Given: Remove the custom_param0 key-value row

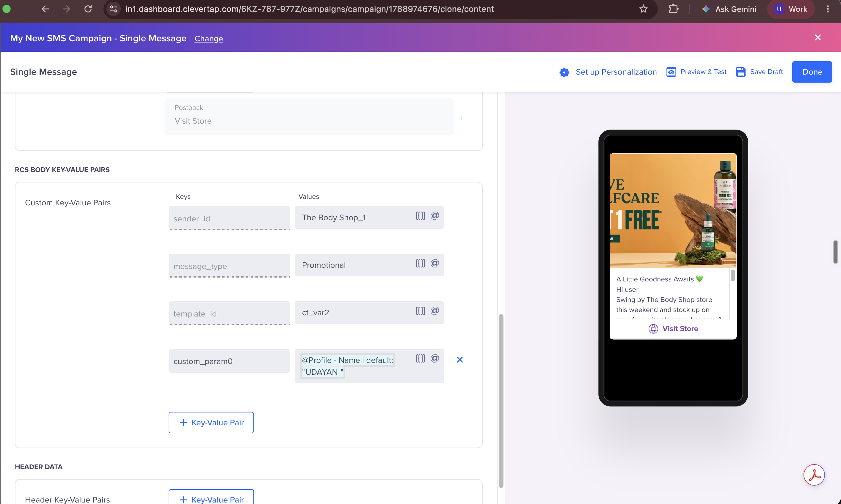Looking at the screenshot, I should point(460,360).
